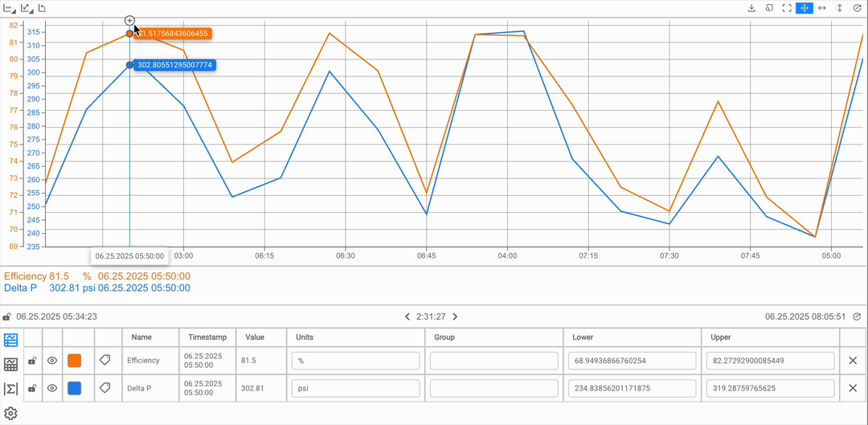Viewport: 868px width, 425px height.
Task: Edit the Units field containing %
Action: pos(355,361)
